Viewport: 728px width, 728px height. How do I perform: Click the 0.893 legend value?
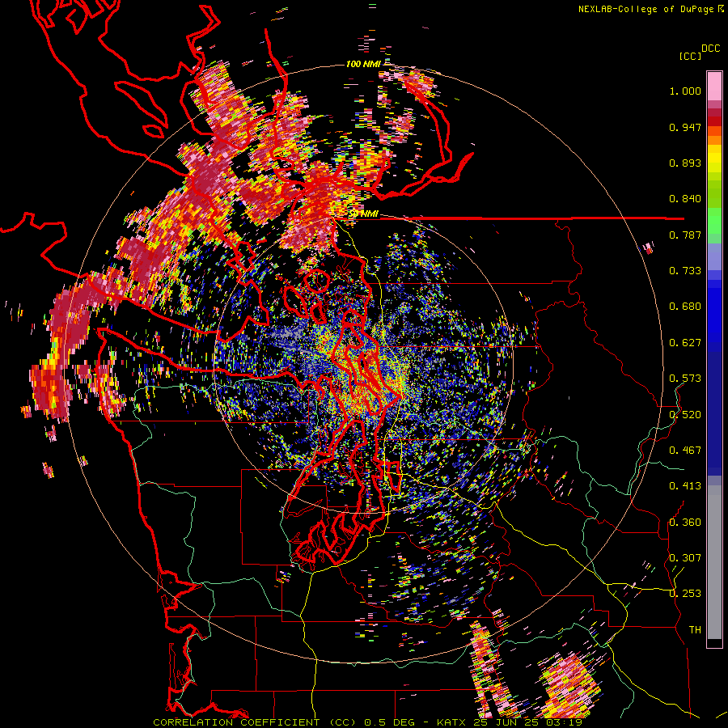685,163
